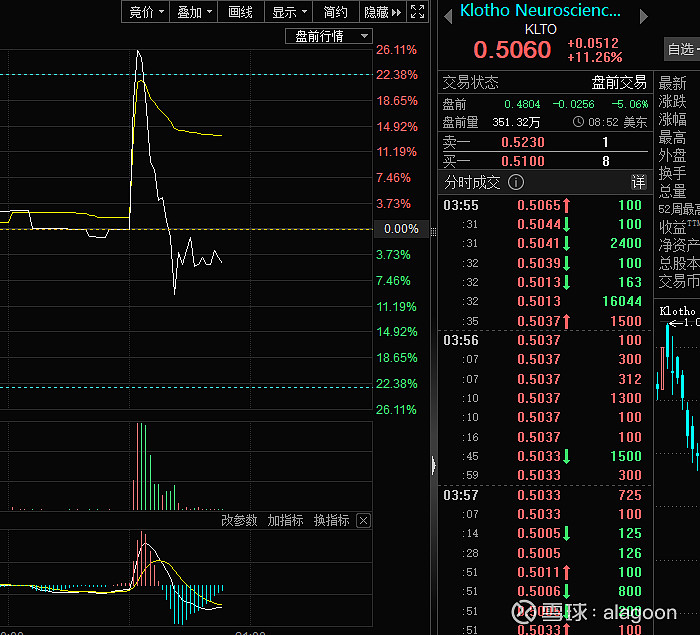Click the 自选 watchlist button
Image resolution: width=700 pixels, height=635 pixels.
682,49
